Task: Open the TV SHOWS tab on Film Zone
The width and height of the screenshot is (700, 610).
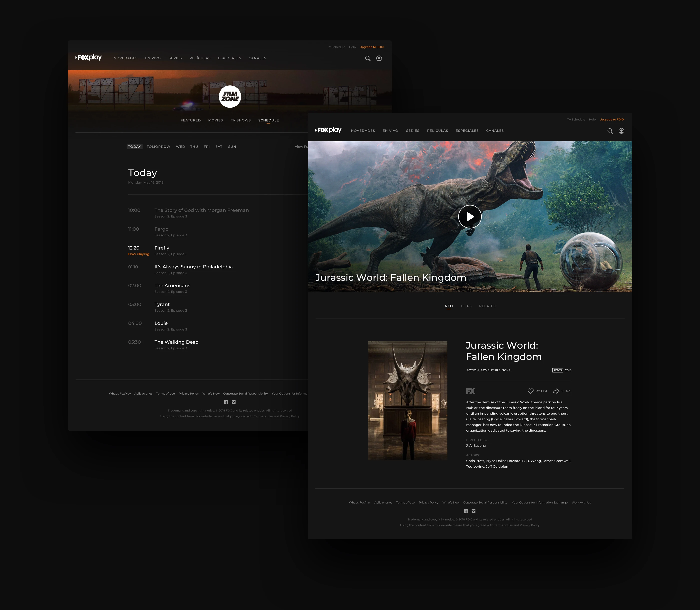Action: click(x=241, y=120)
